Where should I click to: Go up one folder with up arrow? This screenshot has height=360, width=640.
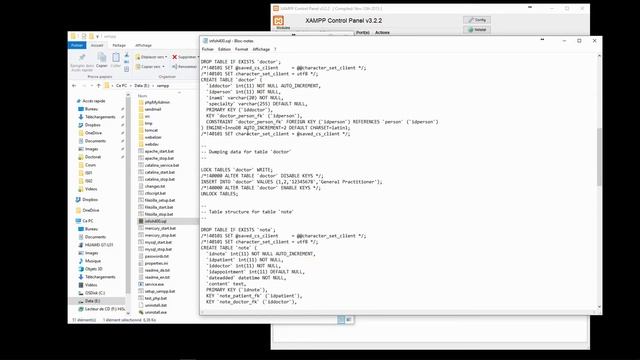[x=99, y=86]
